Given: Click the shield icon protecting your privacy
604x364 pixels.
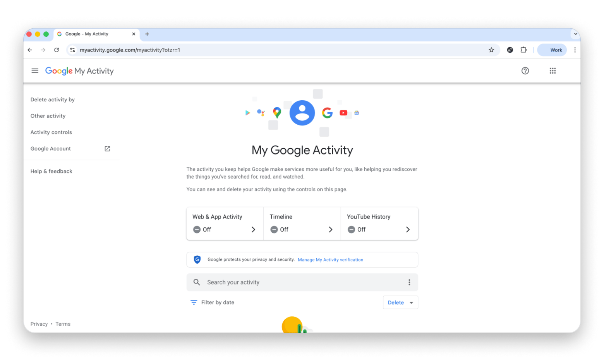Looking at the screenshot, I should [197, 259].
